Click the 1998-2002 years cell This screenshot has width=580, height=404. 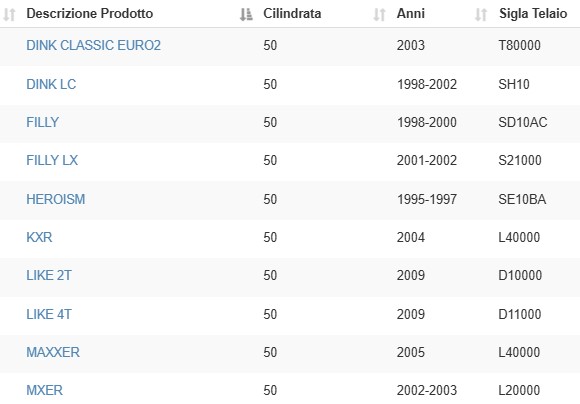(426, 84)
